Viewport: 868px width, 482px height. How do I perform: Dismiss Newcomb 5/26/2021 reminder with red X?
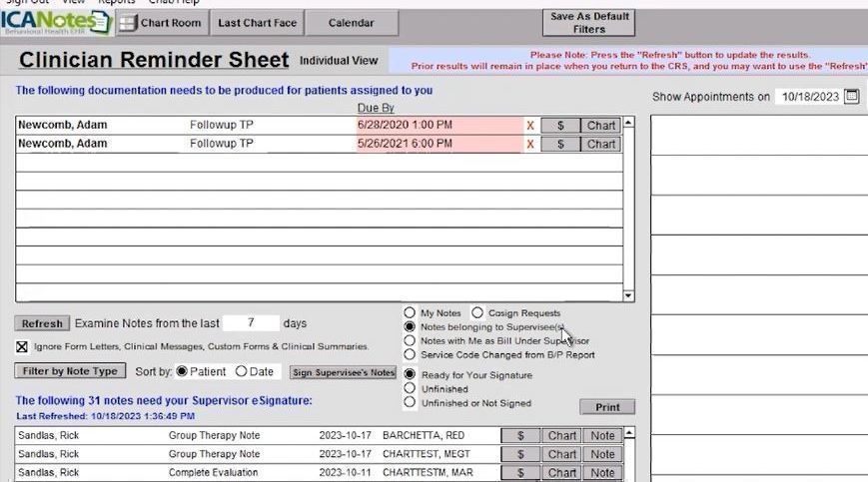530,145
